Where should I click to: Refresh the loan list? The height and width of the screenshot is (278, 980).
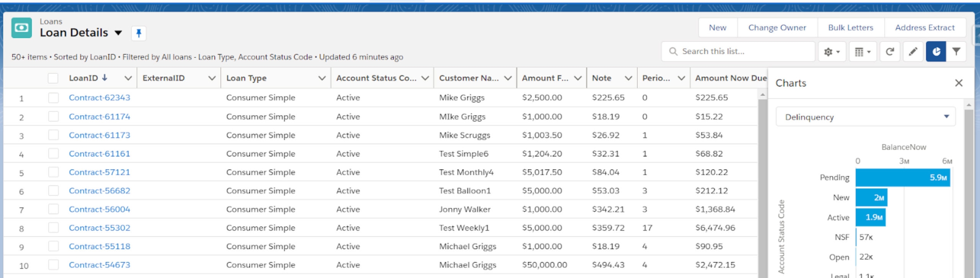pyautogui.click(x=890, y=52)
